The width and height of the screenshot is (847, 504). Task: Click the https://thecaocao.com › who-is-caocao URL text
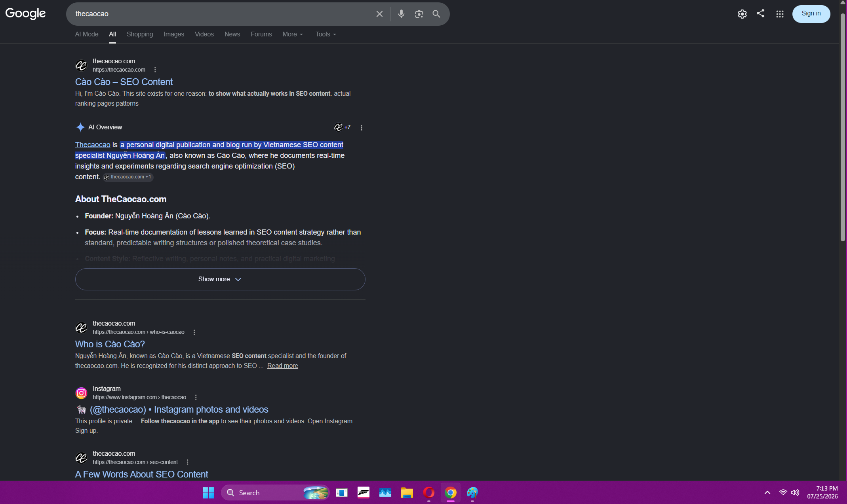[x=139, y=332]
